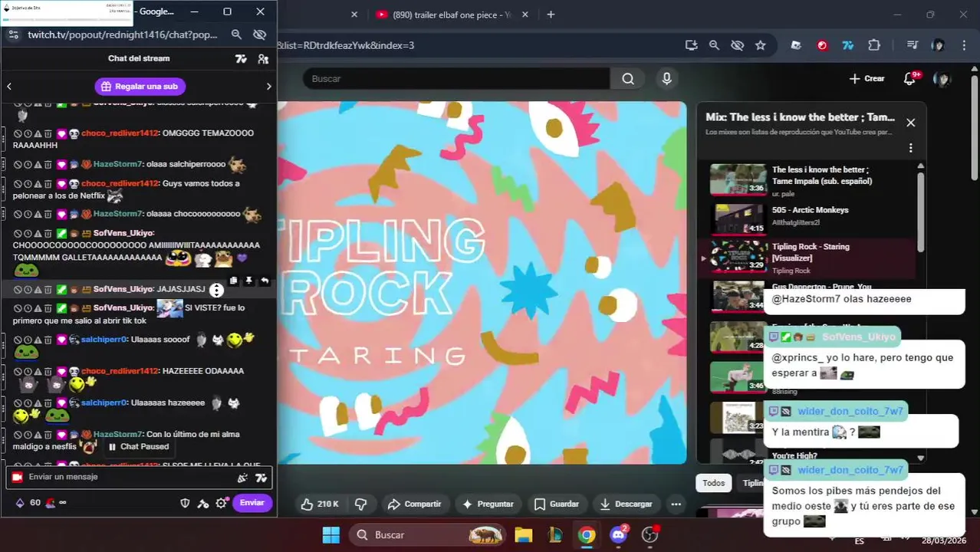Open Extensions puzzle icon in Chrome

pos(873,45)
